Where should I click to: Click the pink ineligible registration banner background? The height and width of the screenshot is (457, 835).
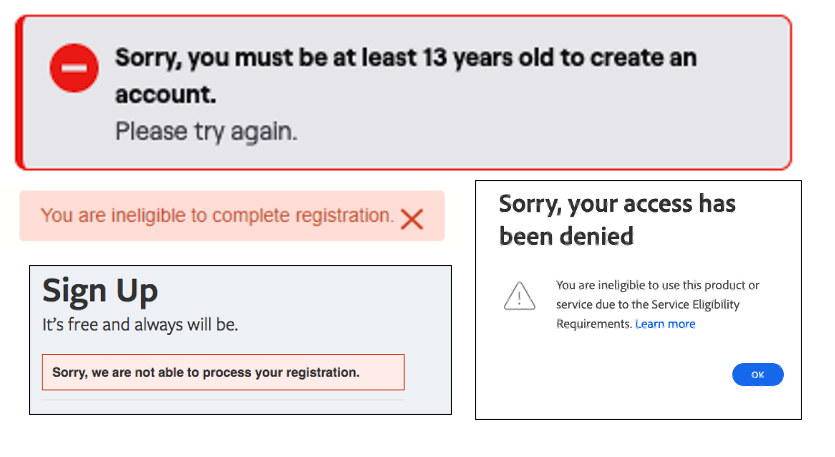(232, 216)
